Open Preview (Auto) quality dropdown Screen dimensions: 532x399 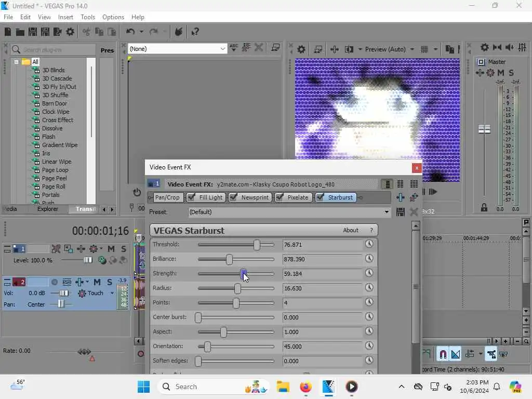point(390,49)
